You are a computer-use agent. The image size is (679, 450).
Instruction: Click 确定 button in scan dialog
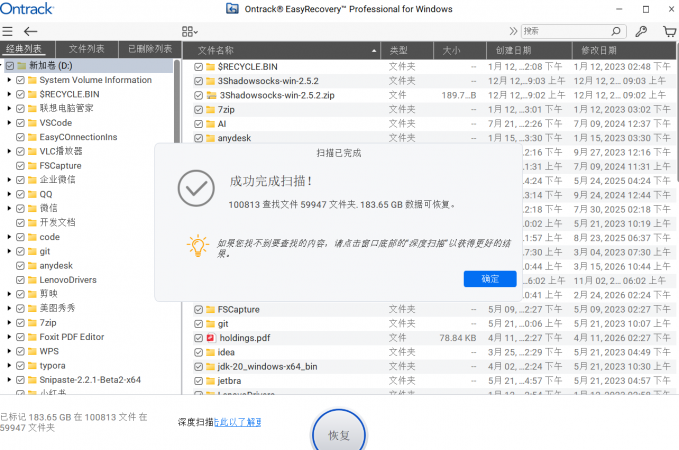(490, 279)
